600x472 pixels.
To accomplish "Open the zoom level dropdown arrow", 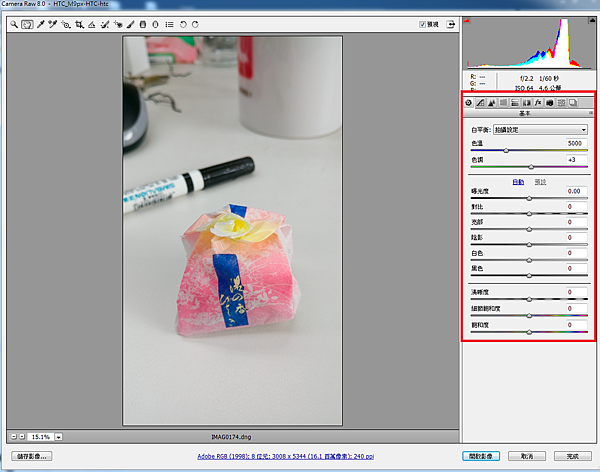I will (59, 437).
